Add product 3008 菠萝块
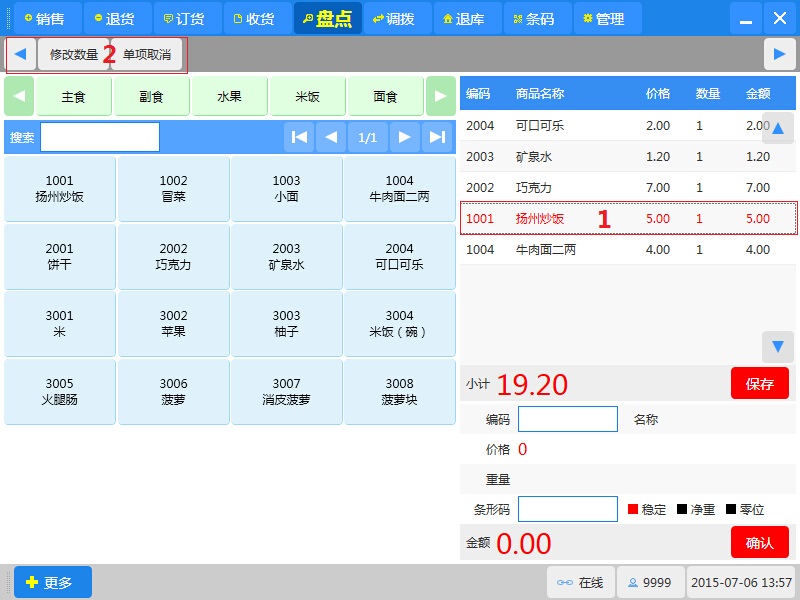Image resolution: width=800 pixels, height=600 pixels. click(x=399, y=392)
